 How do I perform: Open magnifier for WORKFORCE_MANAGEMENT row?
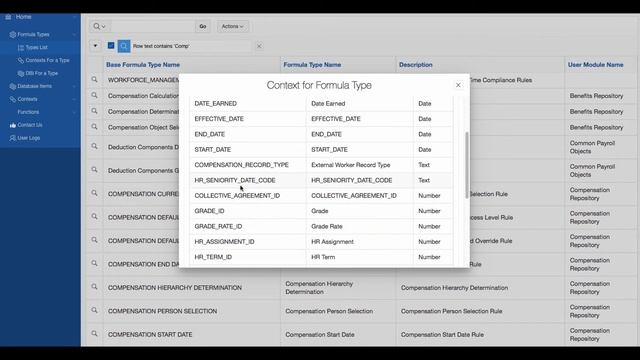point(94,80)
